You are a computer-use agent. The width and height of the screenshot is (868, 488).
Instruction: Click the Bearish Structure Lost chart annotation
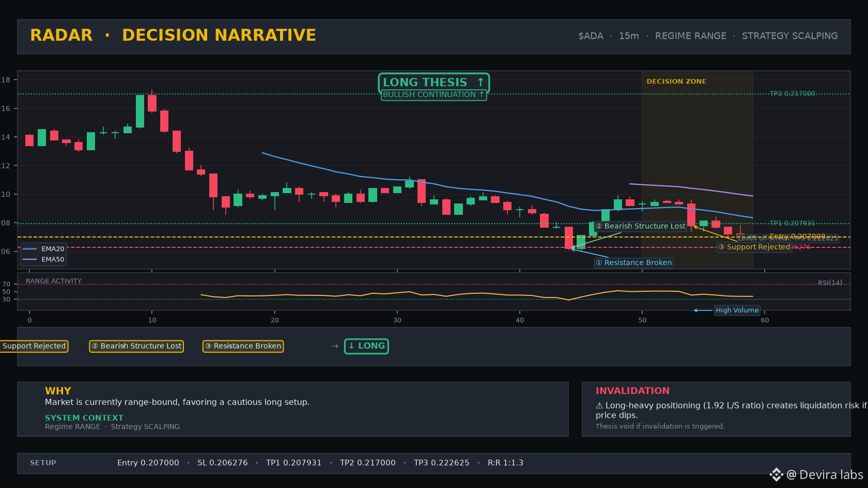pos(641,226)
